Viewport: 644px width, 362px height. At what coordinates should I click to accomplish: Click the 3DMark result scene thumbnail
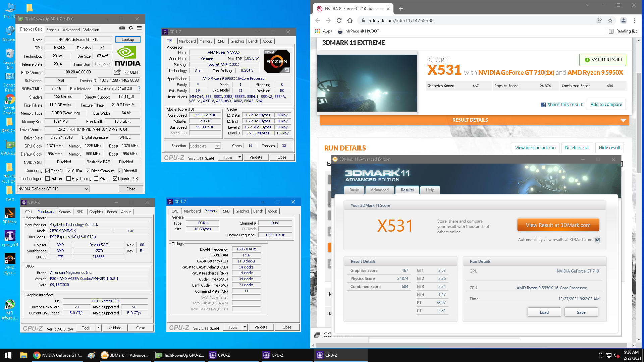click(x=367, y=83)
